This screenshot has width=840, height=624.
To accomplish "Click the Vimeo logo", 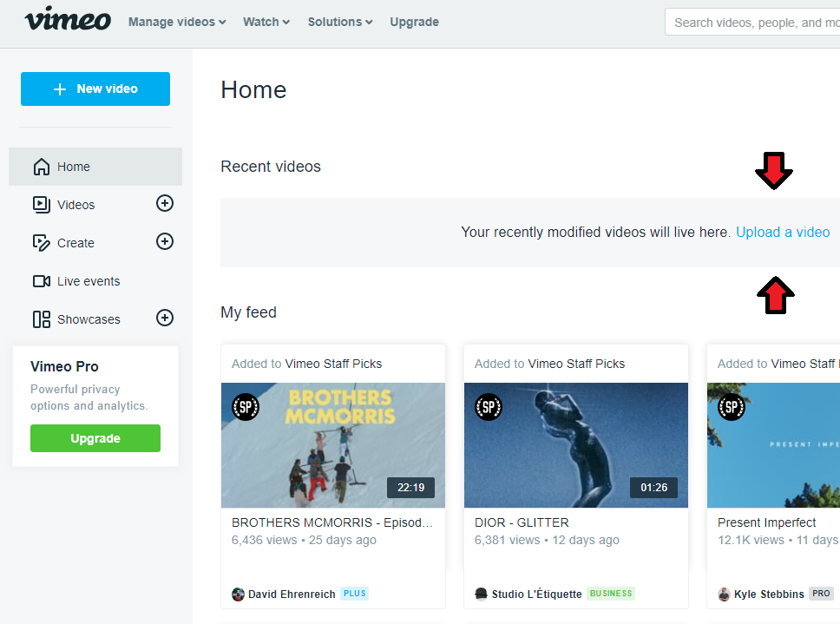I will [x=68, y=19].
